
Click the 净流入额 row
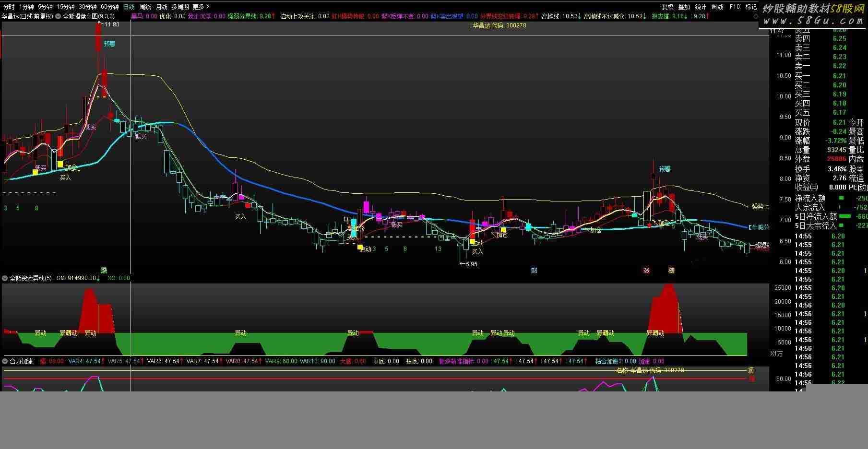coord(831,198)
